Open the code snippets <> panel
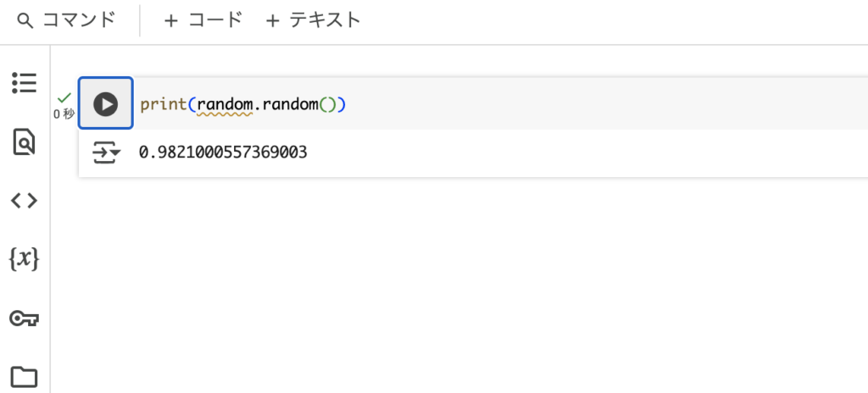Viewport: 868px width, 393px height. pos(25,201)
